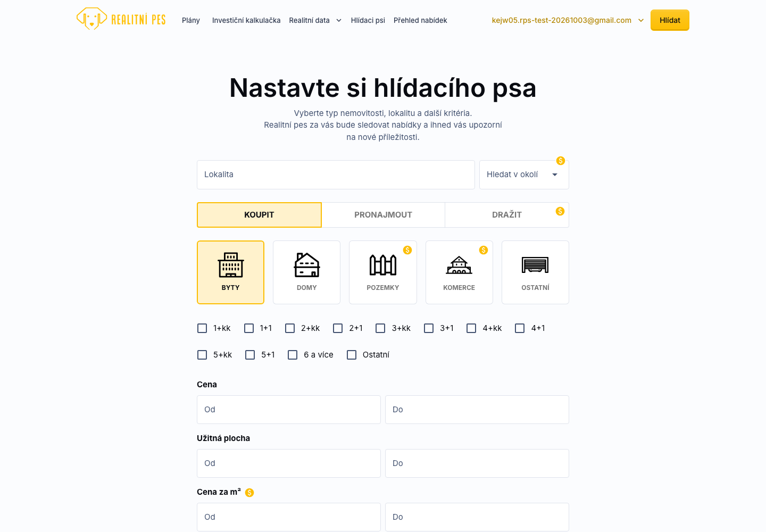Select the Ostatní garage icon
The height and width of the screenshot is (532, 766).
[x=535, y=265]
